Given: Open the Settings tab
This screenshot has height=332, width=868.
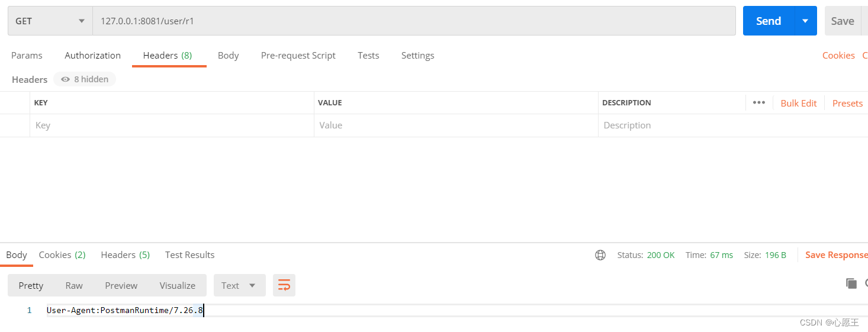Looking at the screenshot, I should pyautogui.click(x=417, y=55).
